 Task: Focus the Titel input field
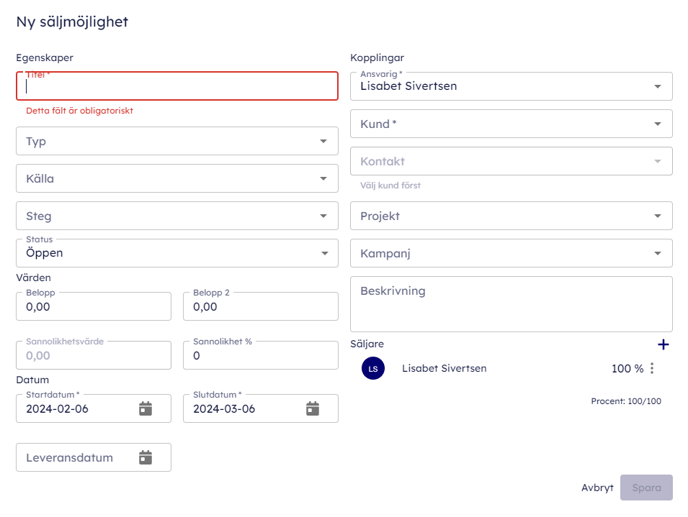point(177,87)
